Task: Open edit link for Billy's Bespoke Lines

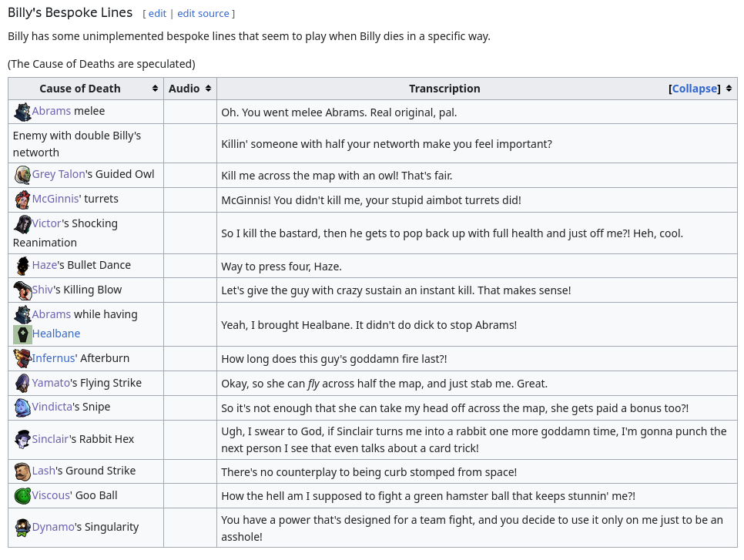Action: (x=157, y=13)
